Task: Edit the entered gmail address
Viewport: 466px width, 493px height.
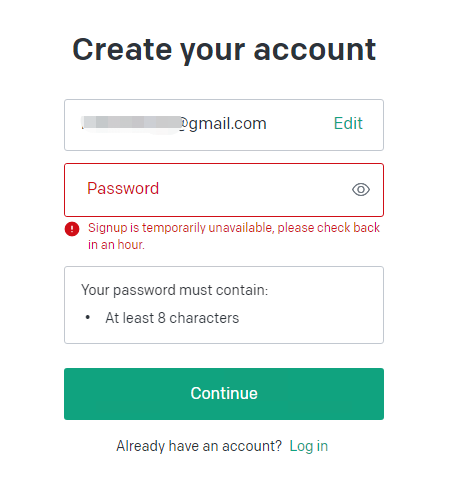Action: [x=348, y=123]
